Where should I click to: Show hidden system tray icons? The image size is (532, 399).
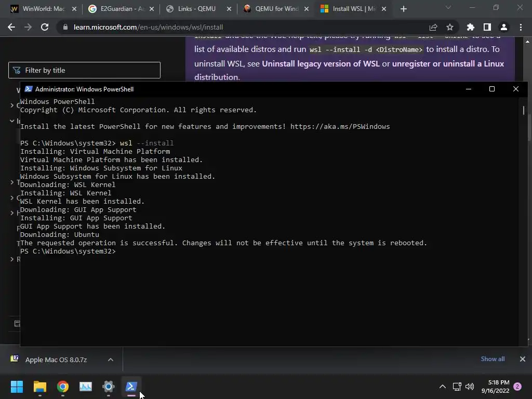click(443, 387)
